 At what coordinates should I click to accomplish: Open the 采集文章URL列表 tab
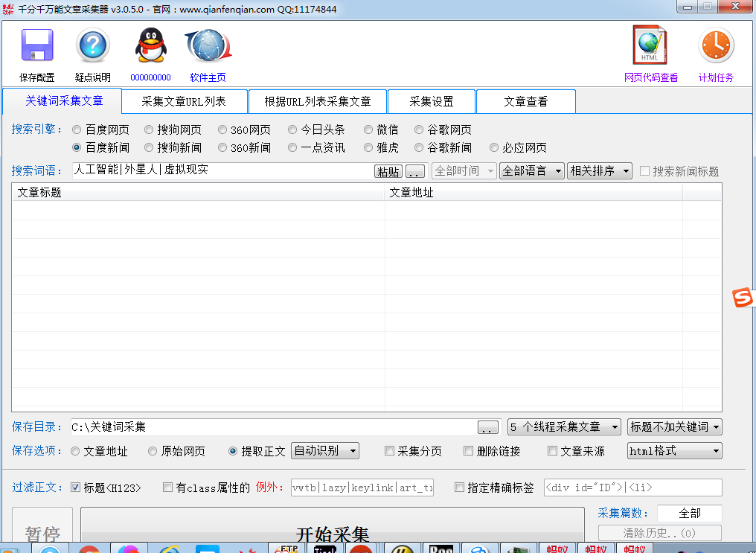[x=185, y=102]
